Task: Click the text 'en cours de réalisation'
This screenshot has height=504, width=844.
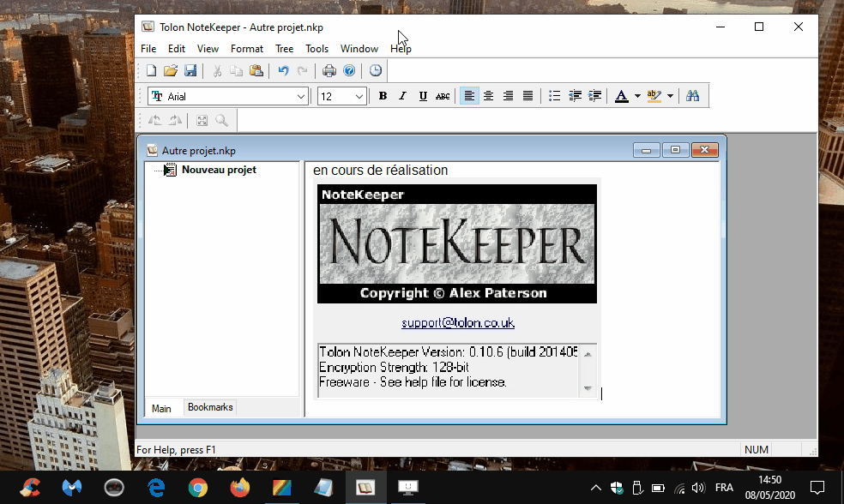Action: (381, 170)
